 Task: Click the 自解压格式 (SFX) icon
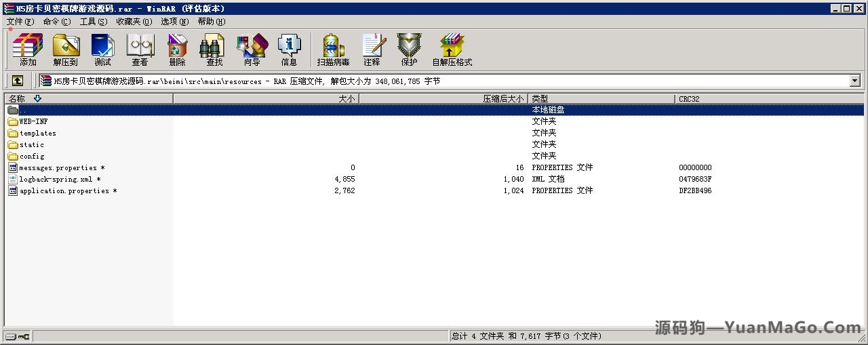click(x=452, y=49)
